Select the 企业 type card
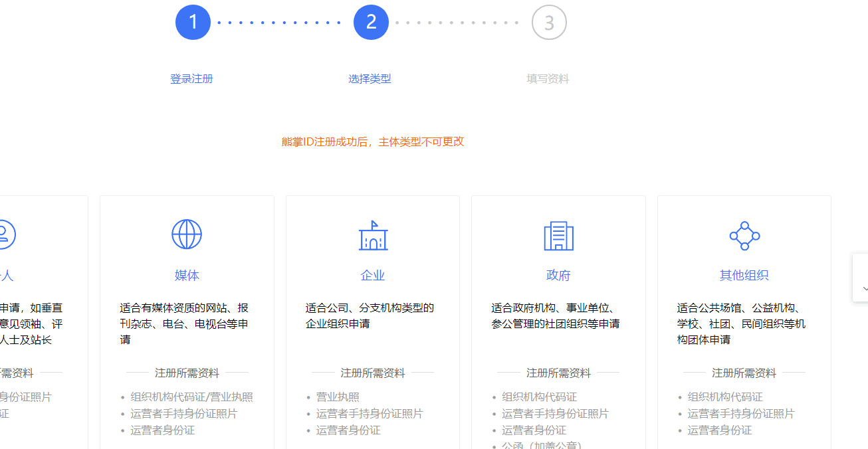868x449 pixels. pos(372,312)
